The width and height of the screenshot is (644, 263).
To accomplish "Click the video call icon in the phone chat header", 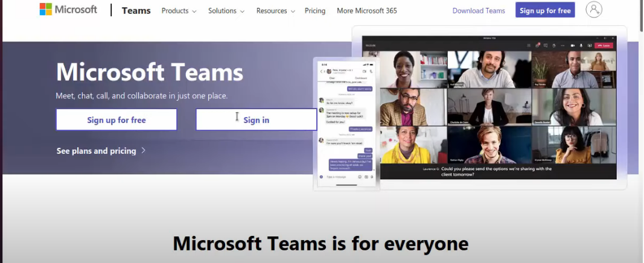I will 364,71.
